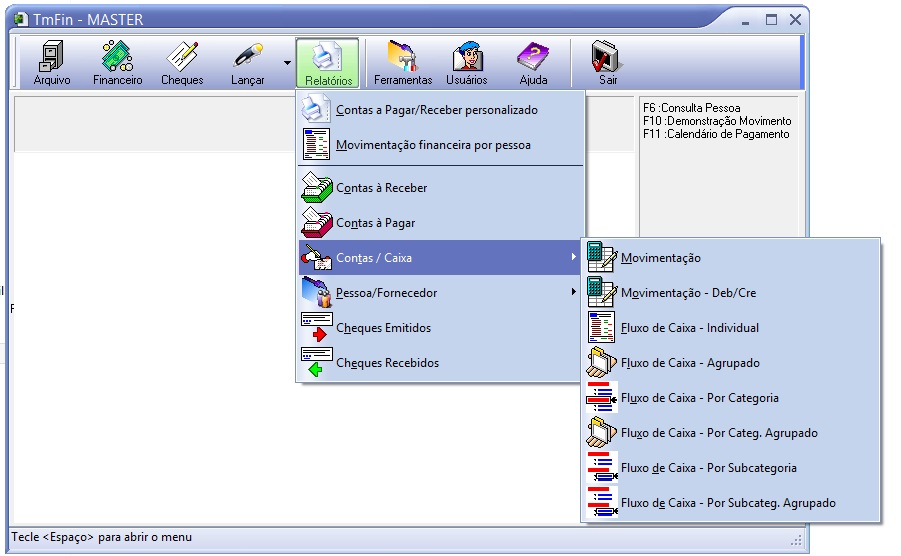Select the Cheques toolbar icon
The height and width of the screenshot is (556, 901).
click(x=182, y=63)
